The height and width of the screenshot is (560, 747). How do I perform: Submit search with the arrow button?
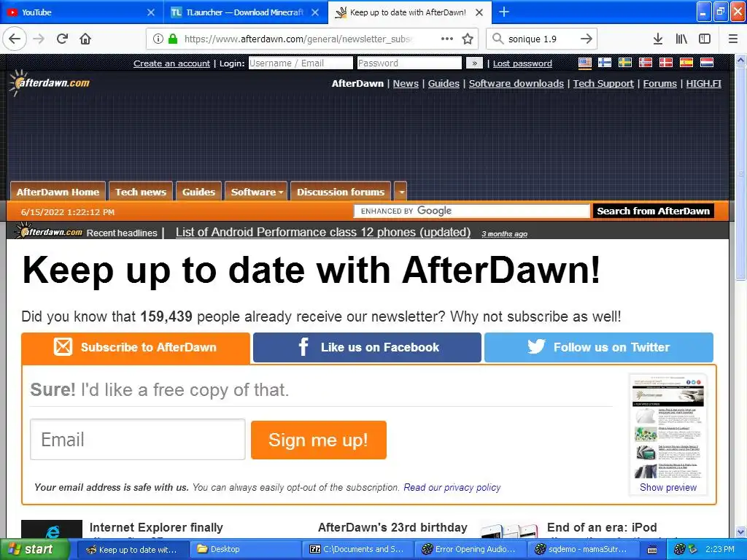(x=587, y=39)
